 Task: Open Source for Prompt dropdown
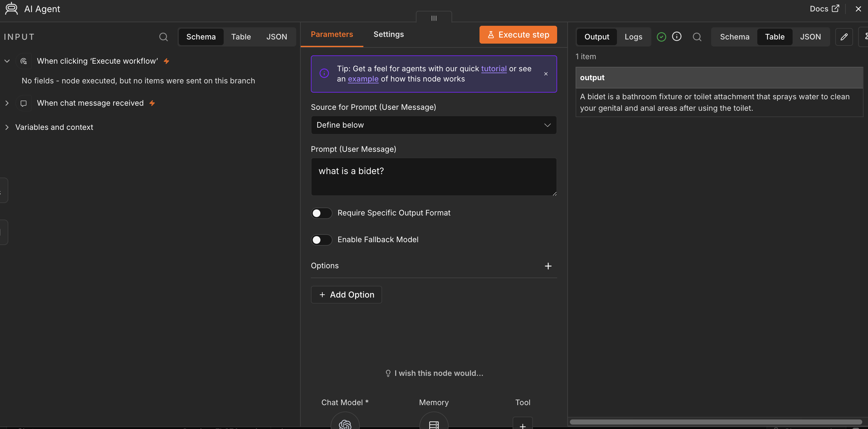[x=434, y=125]
